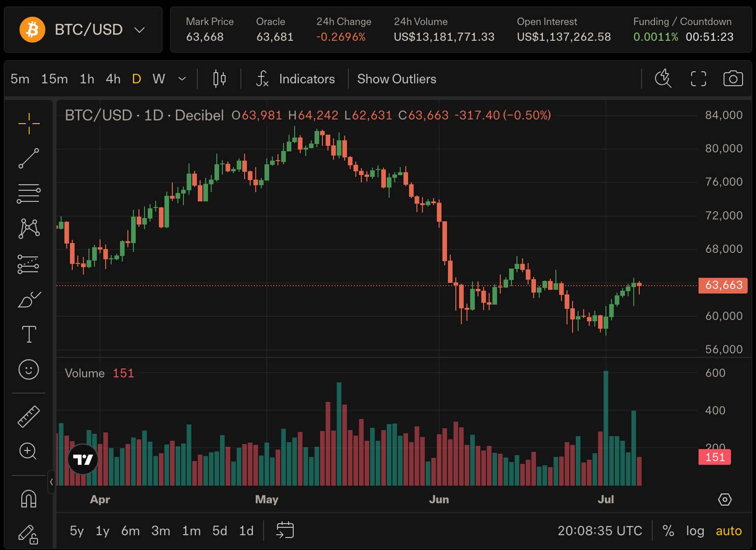This screenshot has height=550, width=756.
Task: Set the chart range to 3m
Action: pyautogui.click(x=161, y=531)
